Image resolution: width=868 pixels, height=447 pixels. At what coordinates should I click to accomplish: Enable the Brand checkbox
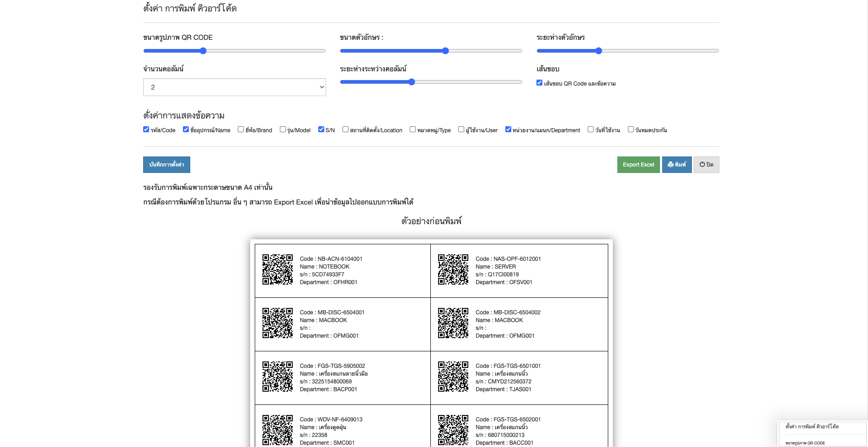click(241, 129)
